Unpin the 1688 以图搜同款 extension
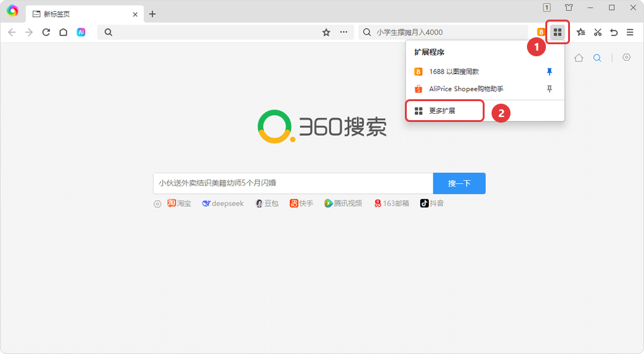644x354 pixels. 549,72
